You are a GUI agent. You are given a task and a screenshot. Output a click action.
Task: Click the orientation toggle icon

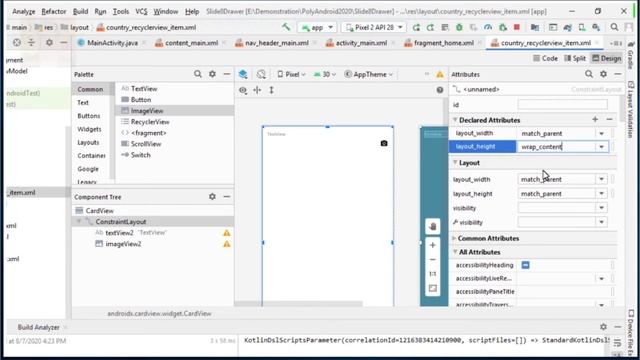pos(261,74)
